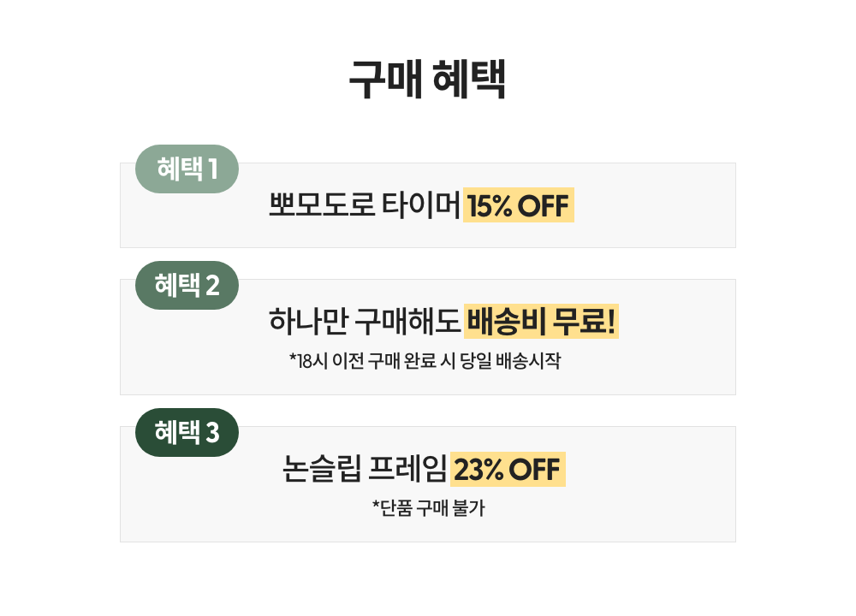Click the 뽀모도로 word in benefit one

[x=322, y=206]
